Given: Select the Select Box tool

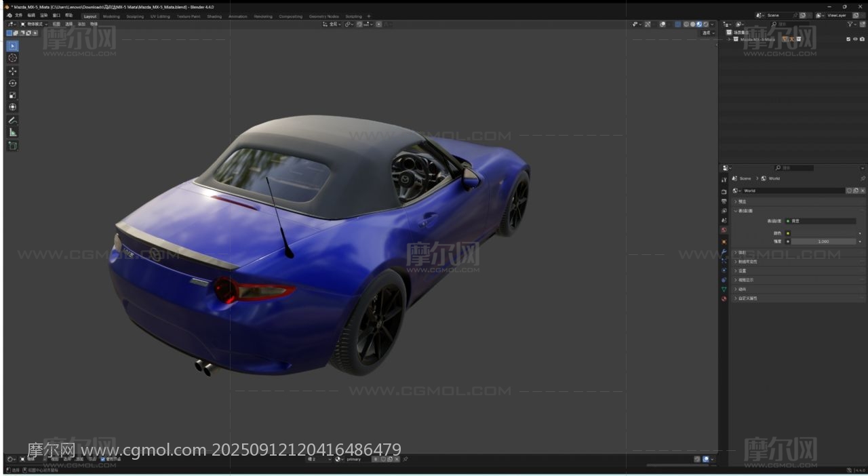Looking at the screenshot, I should tap(12, 46).
